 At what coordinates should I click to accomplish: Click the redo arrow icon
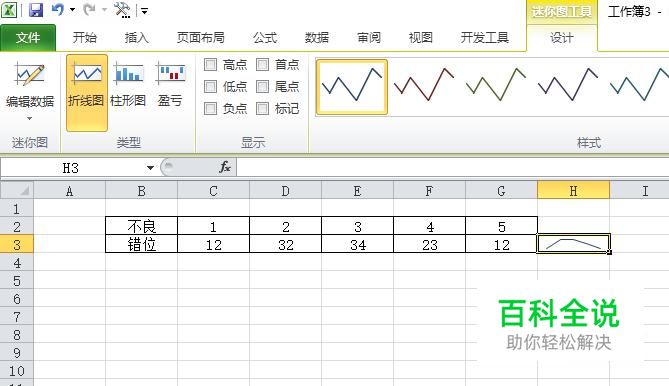tap(90, 9)
